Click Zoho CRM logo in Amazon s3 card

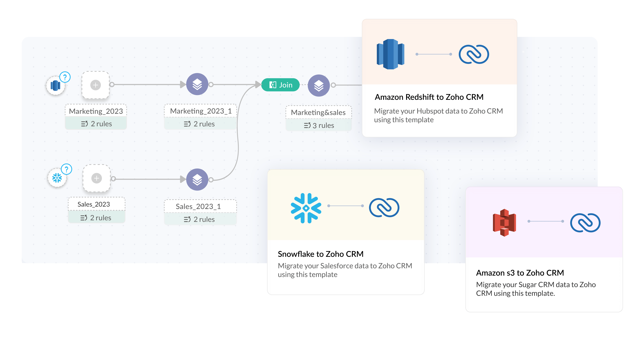pos(585,223)
